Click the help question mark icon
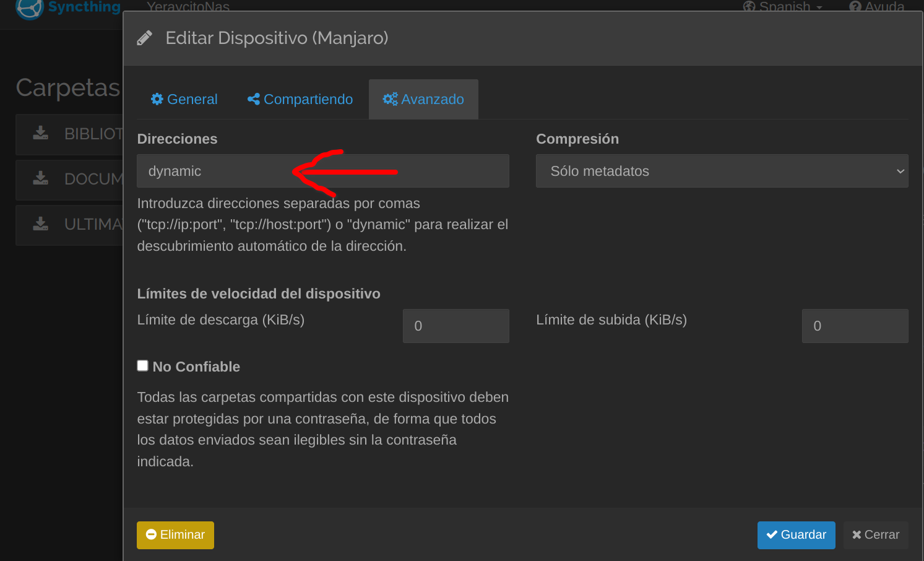 coord(855,7)
